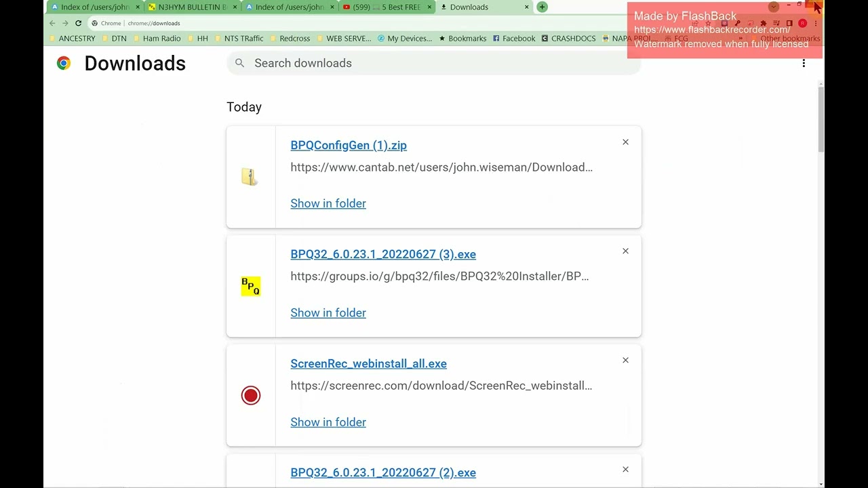Click the groups.io source URL of BPQ32 (3).exe
This screenshot has height=488, width=868.
pyautogui.click(x=439, y=276)
